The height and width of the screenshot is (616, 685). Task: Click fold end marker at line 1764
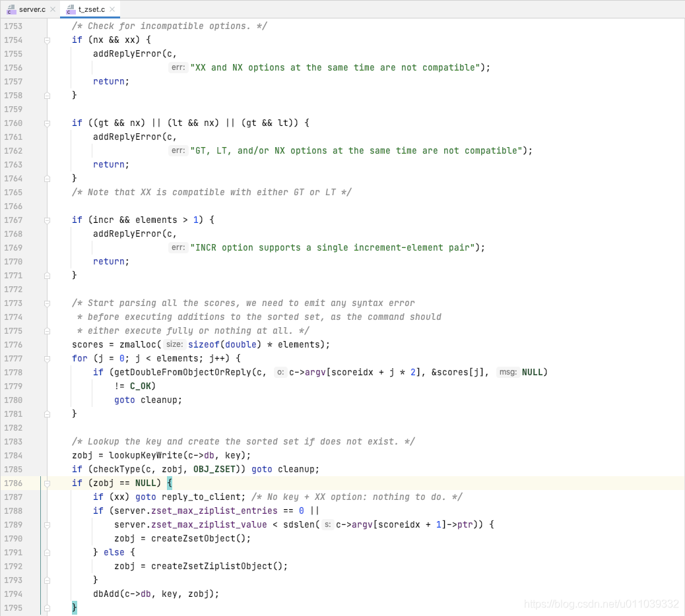tap(47, 179)
